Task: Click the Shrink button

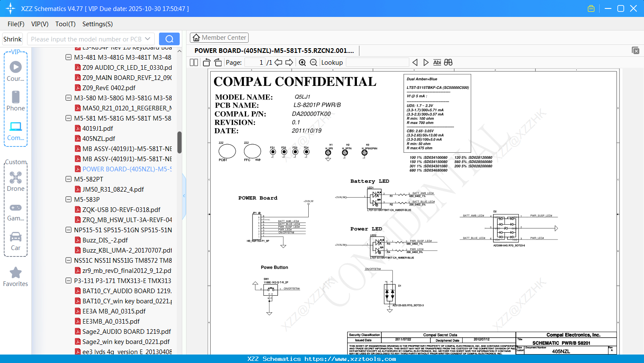Action: point(13,39)
